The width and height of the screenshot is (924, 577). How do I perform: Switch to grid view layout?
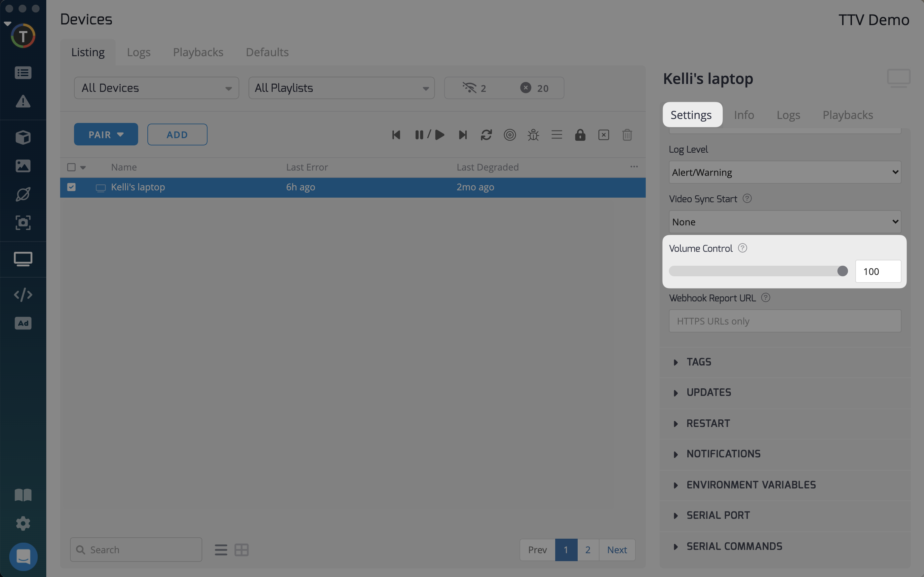pos(242,550)
